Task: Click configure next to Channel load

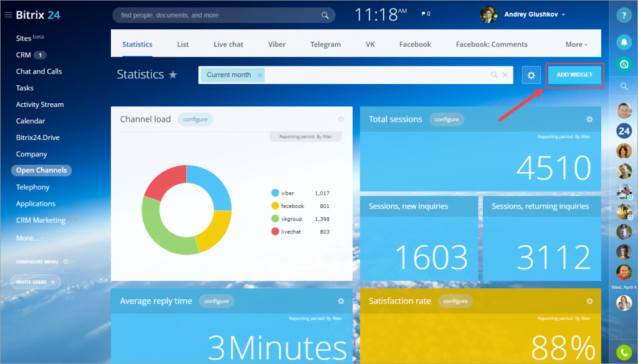Action: tap(195, 119)
